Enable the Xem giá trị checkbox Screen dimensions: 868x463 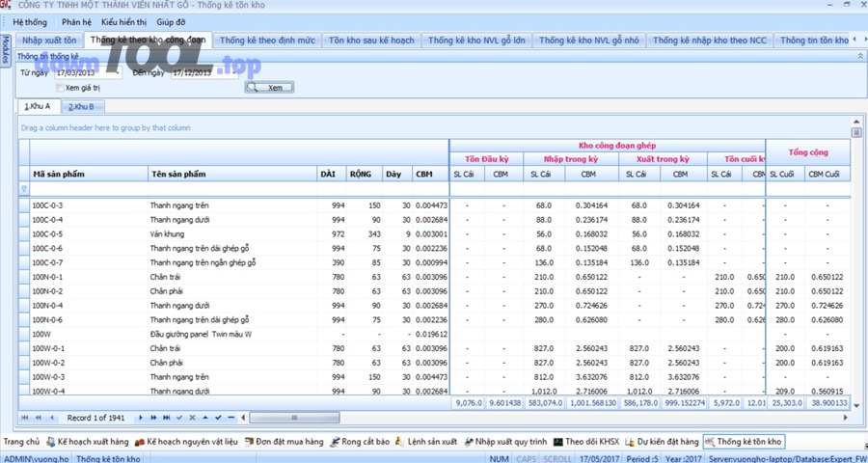[60, 88]
